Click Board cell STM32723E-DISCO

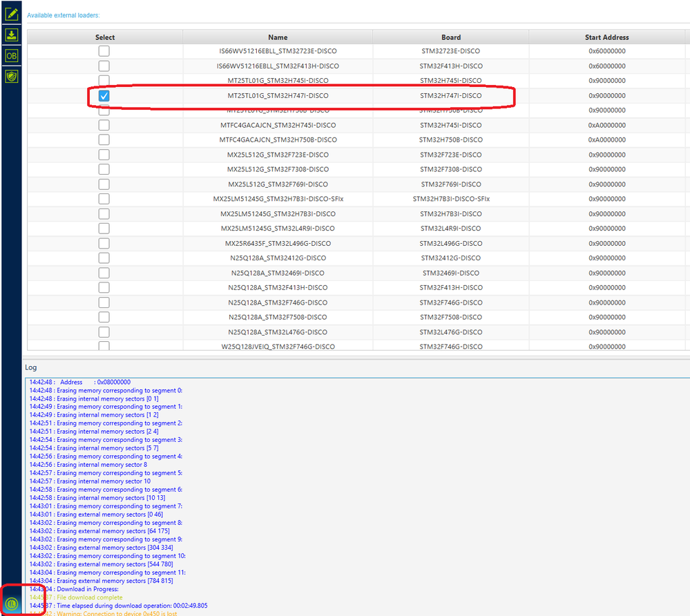(450, 51)
